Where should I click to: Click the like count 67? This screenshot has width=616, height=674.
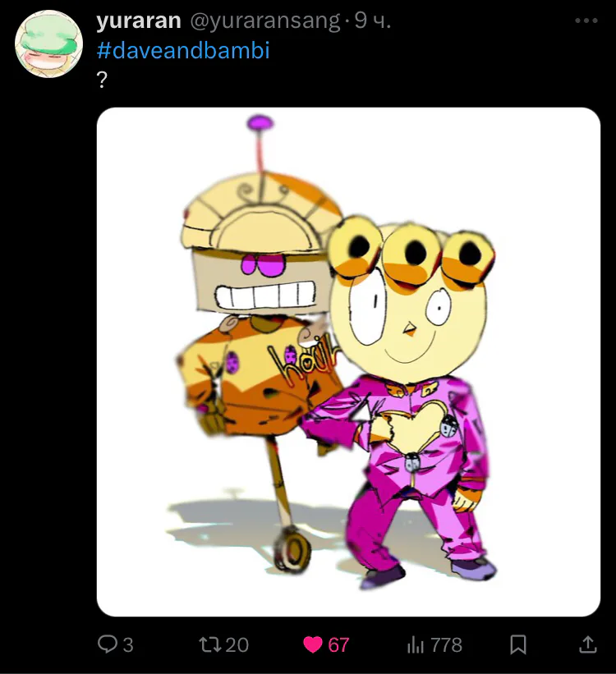tap(338, 644)
